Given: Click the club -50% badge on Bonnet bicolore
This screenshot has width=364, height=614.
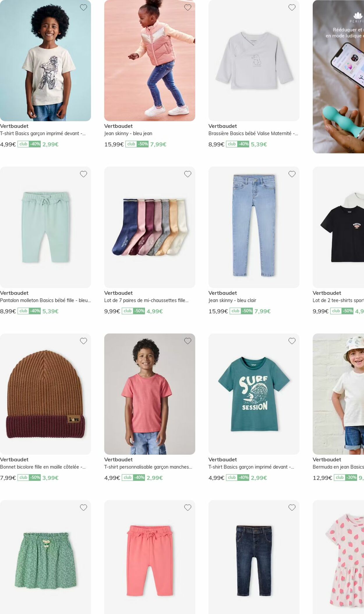Looking at the screenshot, I should [29, 478].
